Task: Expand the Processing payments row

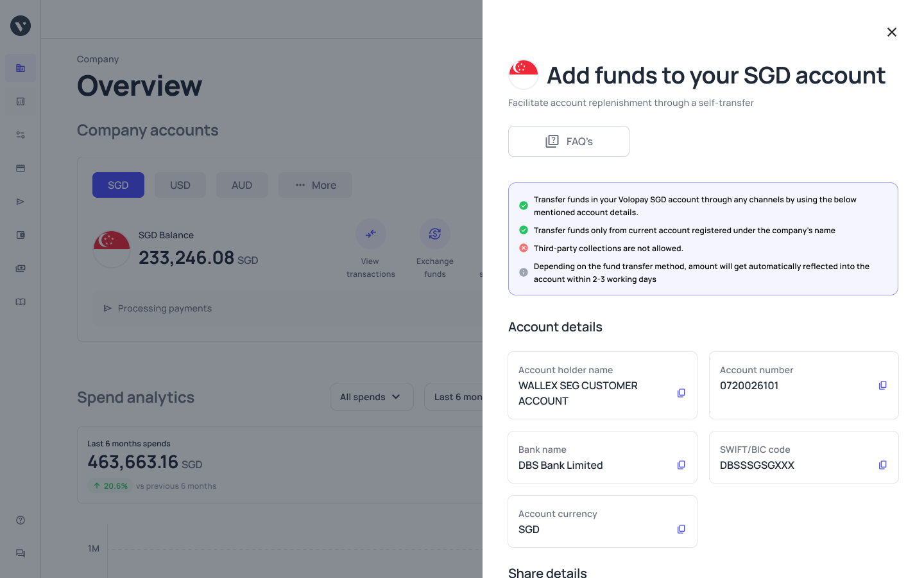Action: (x=287, y=308)
